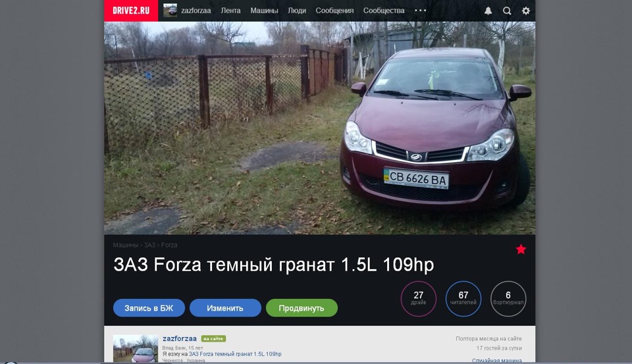The height and width of the screenshot is (364, 632).
Task: Open the notifications bell icon
Action: (488, 11)
